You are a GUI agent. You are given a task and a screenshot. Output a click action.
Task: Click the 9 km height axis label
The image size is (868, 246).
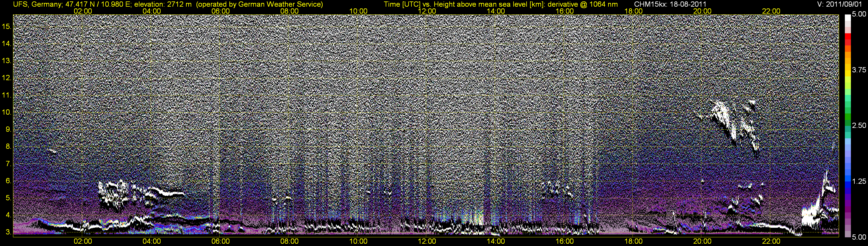coord(8,129)
